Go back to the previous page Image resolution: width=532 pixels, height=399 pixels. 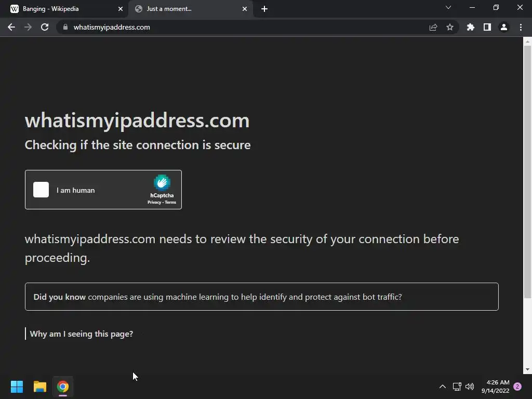11,27
